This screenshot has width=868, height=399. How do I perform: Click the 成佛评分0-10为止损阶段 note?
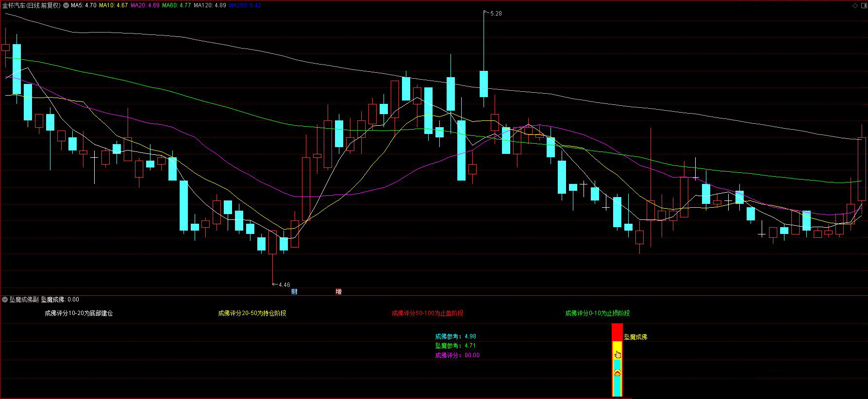pyautogui.click(x=598, y=313)
